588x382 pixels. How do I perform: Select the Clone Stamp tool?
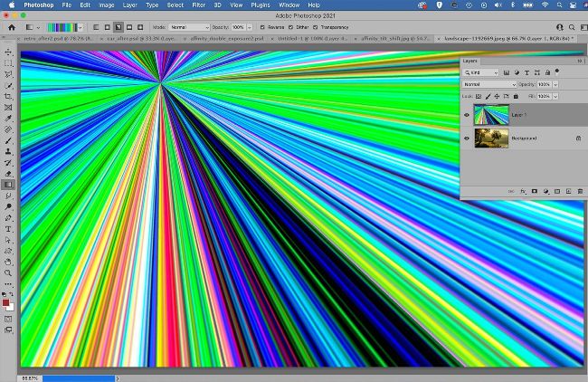click(x=8, y=151)
